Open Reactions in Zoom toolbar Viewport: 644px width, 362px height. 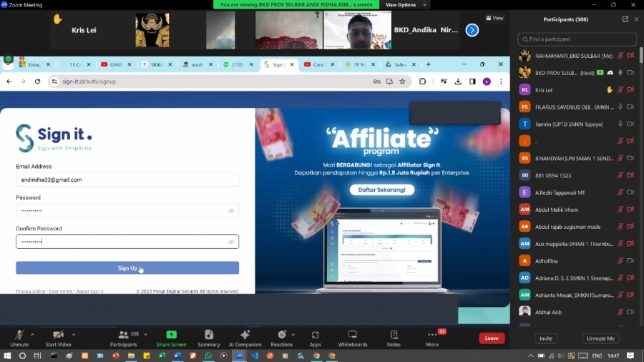[281, 338]
